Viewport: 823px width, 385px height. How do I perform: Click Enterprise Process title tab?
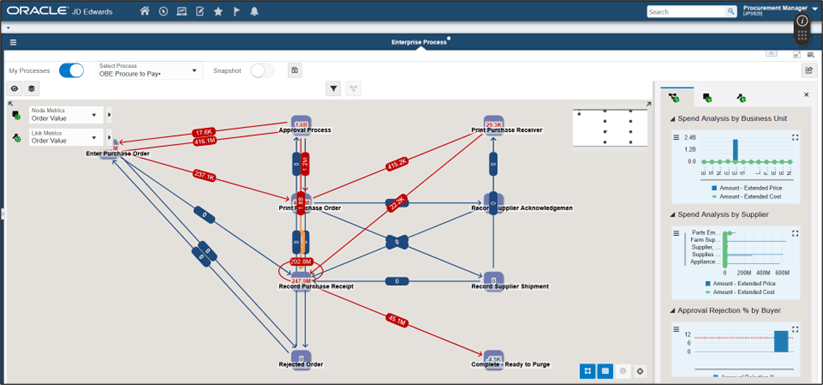click(x=419, y=42)
